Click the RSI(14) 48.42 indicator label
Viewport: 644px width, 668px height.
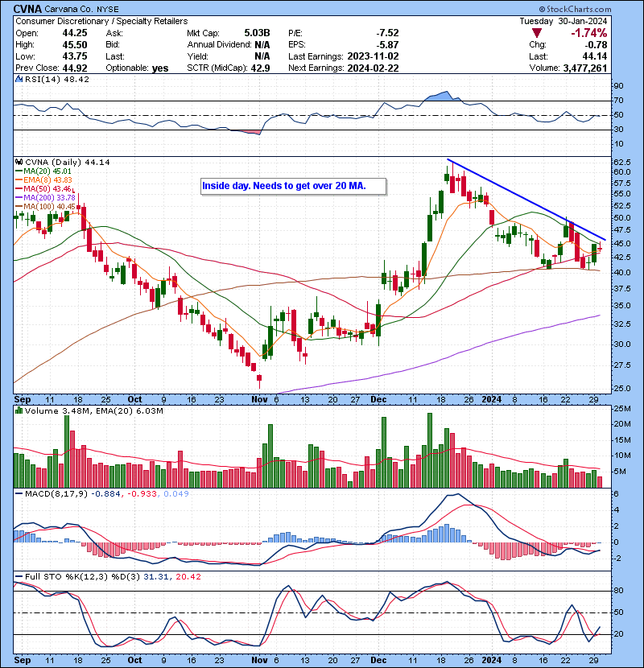[56, 79]
